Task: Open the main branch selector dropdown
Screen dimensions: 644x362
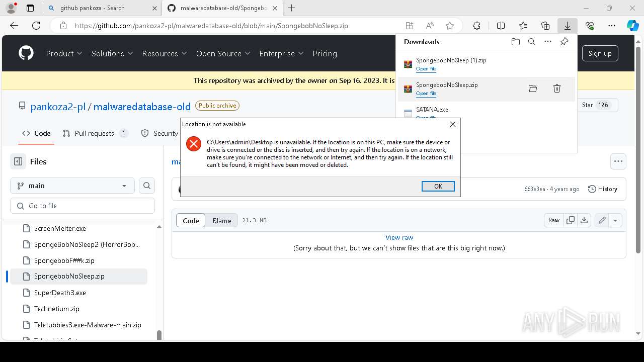Action: click(x=72, y=186)
